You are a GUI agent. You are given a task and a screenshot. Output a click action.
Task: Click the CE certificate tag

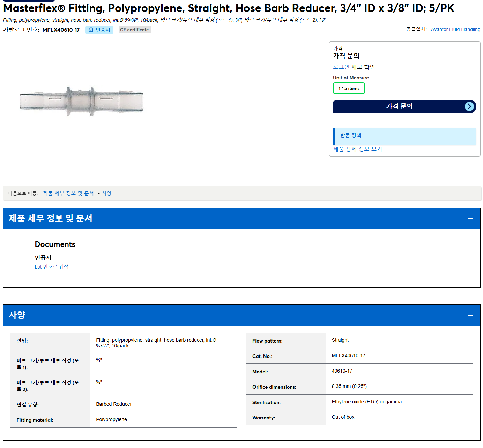(x=134, y=30)
